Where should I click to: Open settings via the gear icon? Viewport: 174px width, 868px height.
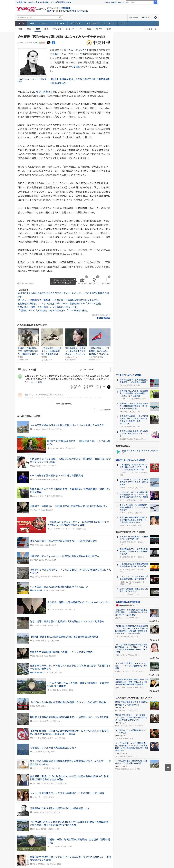(155, 18)
